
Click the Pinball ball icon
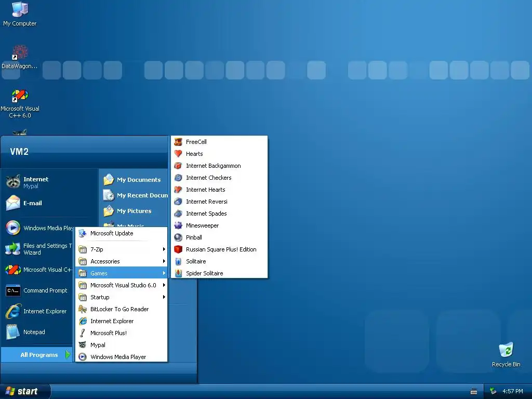178,237
